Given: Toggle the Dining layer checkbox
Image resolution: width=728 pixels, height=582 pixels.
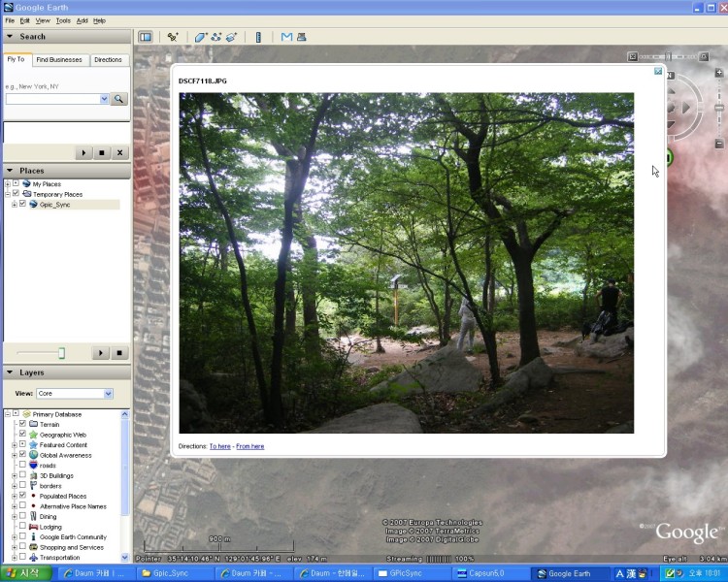Looking at the screenshot, I should 22,516.
